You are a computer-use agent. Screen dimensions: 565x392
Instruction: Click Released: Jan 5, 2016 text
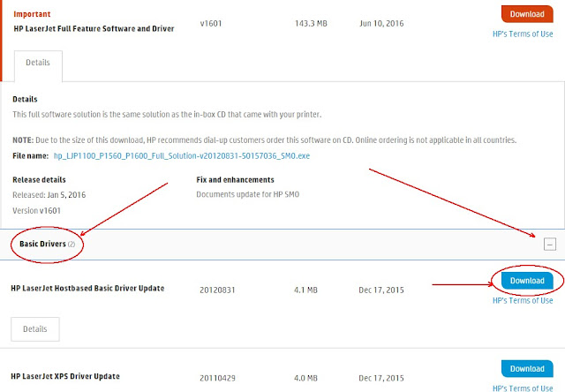click(49, 195)
